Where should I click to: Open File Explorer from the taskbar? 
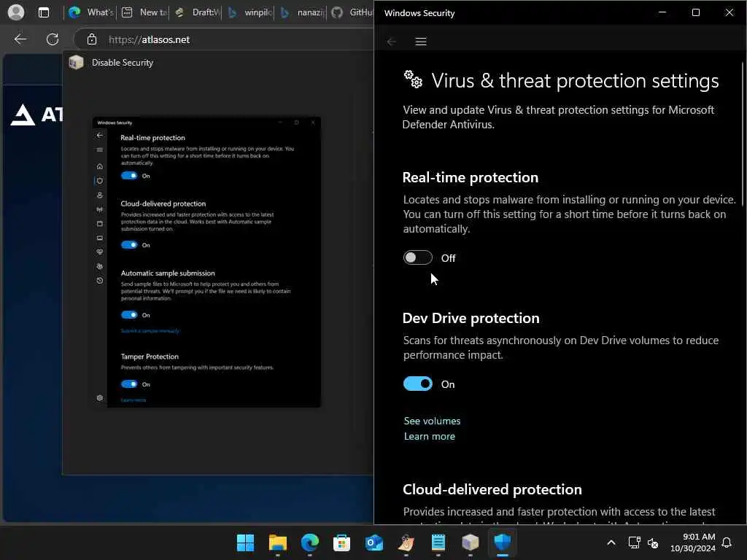point(278,542)
